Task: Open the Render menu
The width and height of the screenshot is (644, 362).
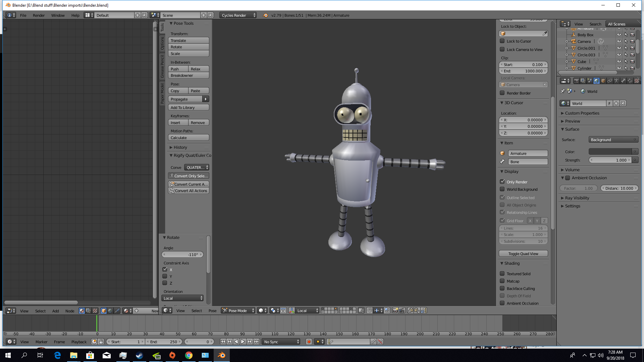Action: [x=39, y=15]
